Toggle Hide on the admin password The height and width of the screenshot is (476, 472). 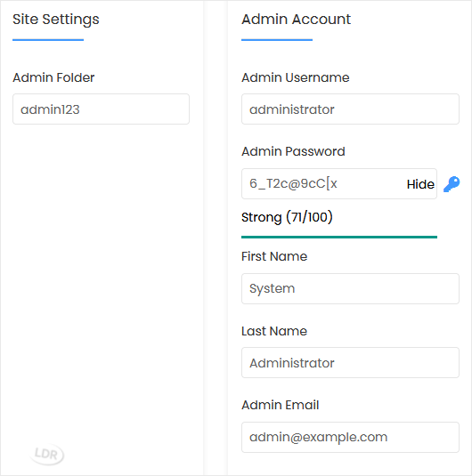[x=420, y=184]
